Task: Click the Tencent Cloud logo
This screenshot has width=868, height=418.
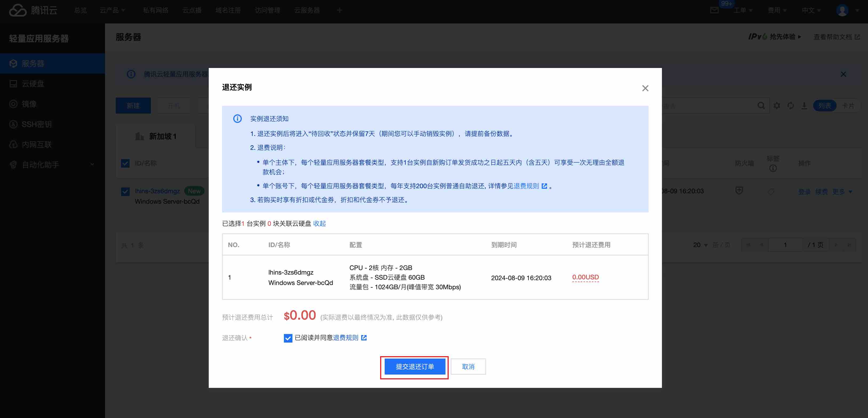Action: [x=33, y=10]
